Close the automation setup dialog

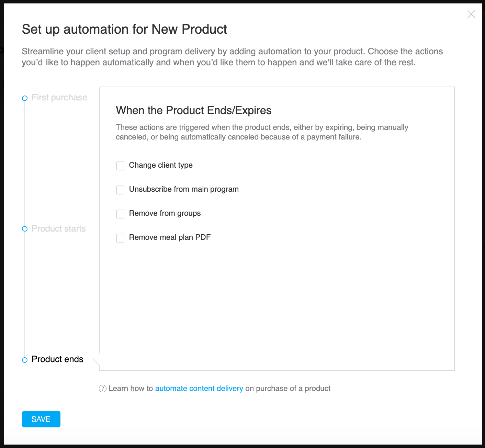tap(471, 14)
